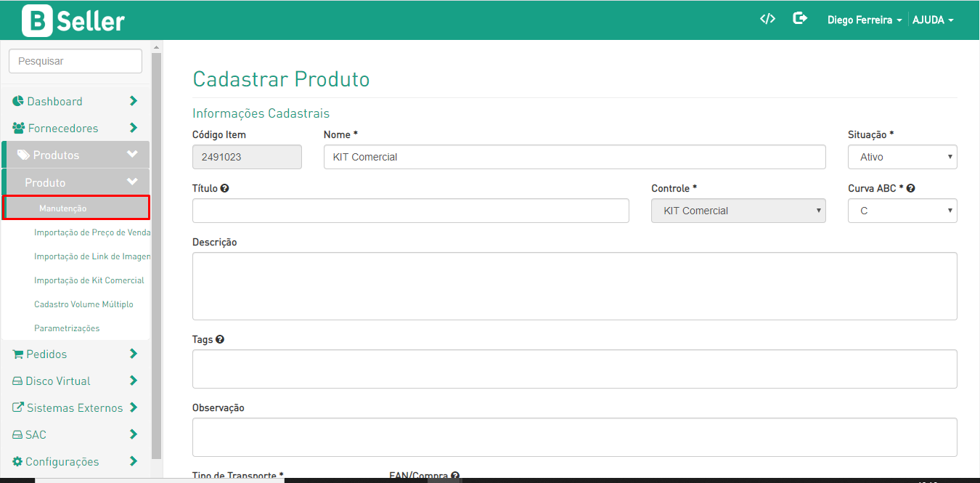The height and width of the screenshot is (483, 980).
Task: Open Dashboard from the sidebar
Action: tap(54, 102)
